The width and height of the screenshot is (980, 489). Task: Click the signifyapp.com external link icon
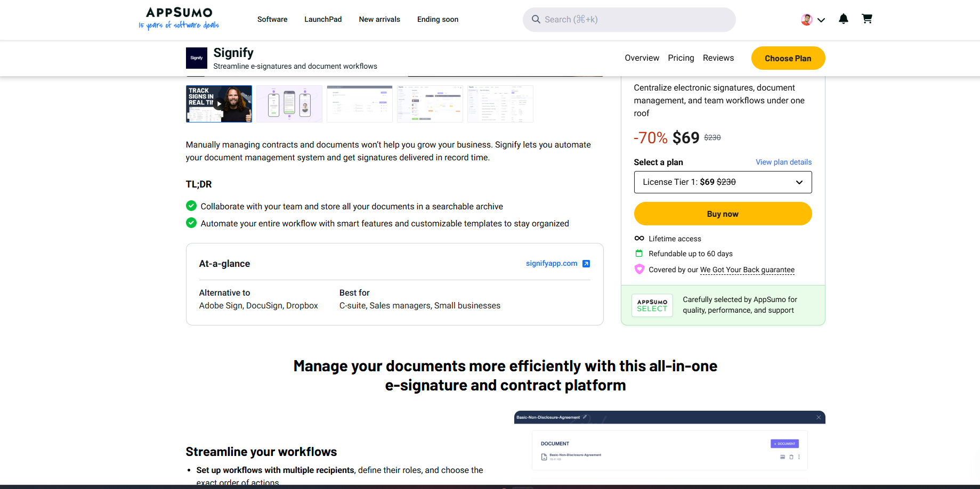(x=586, y=263)
